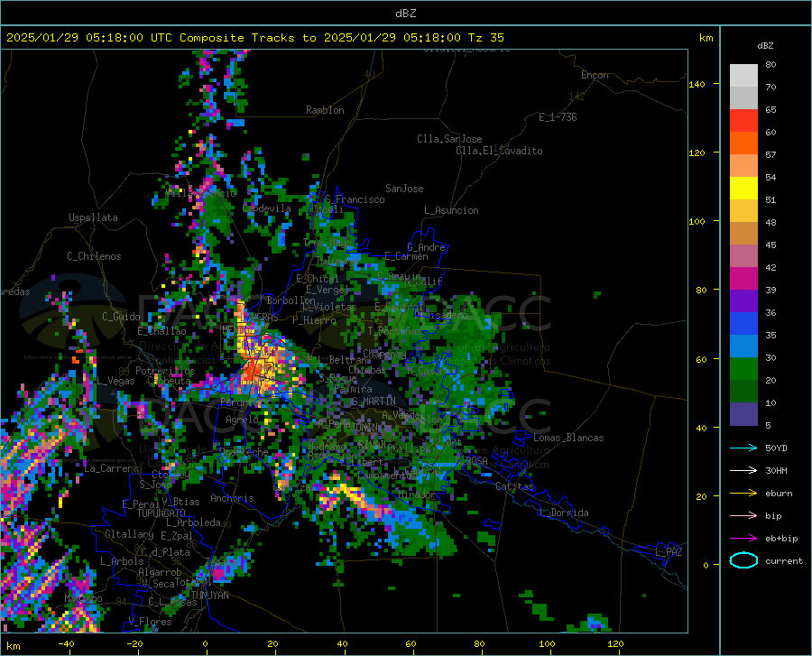Click the 'C_Guido' place label
Viewport: 812px width, 656px height.
tap(121, 317)
